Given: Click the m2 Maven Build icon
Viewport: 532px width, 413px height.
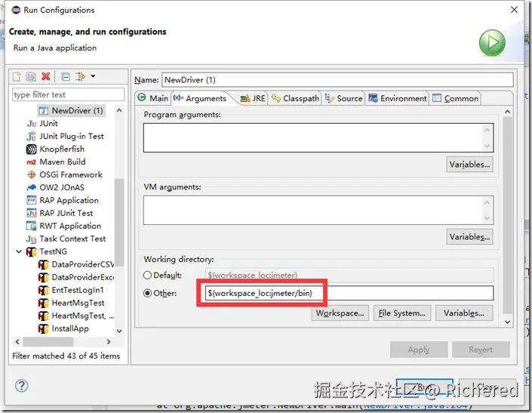Looking at the screenshot, I should pos(31,162).
